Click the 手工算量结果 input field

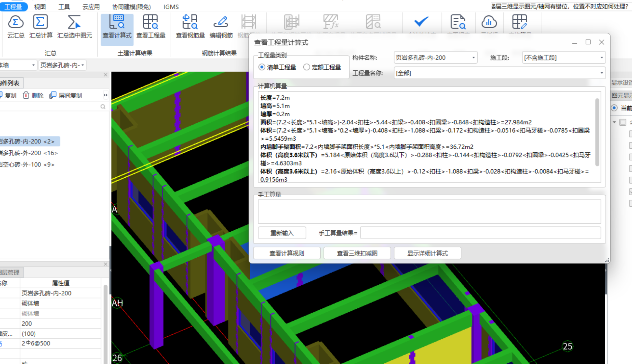coord(480,233)
